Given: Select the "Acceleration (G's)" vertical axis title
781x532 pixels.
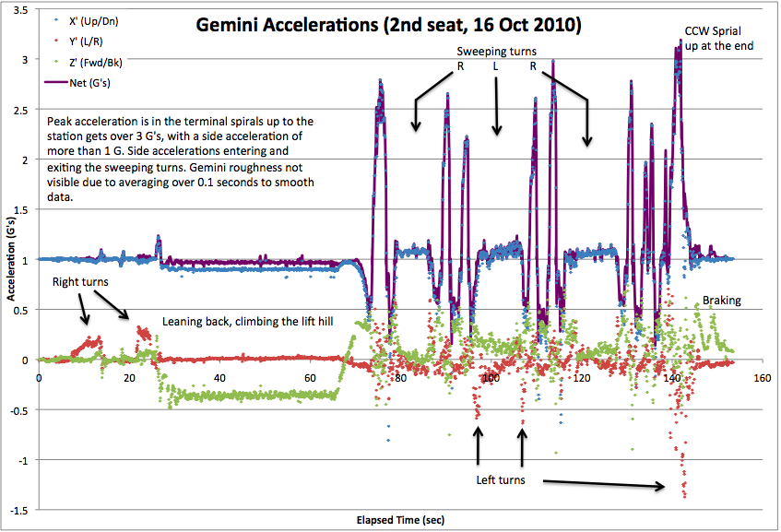Looking at the screenshot, I should (11, 259).
